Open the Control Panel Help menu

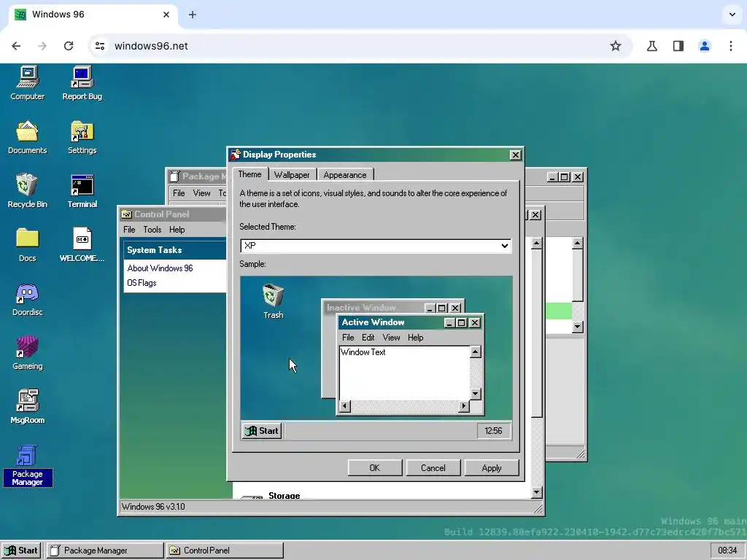[177, 230]
